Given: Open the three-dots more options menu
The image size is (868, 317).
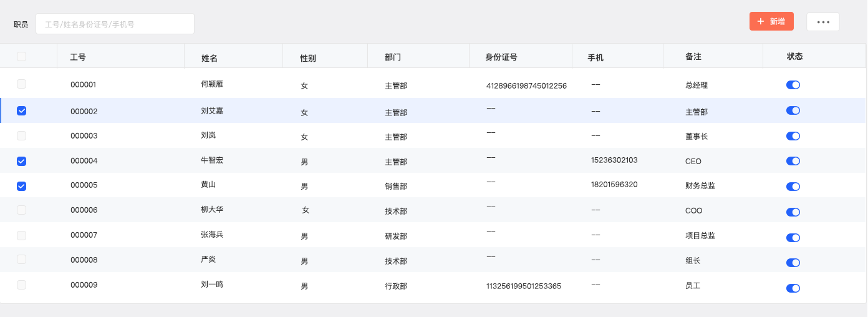Looking at the screenshot, I should [822, 22].
